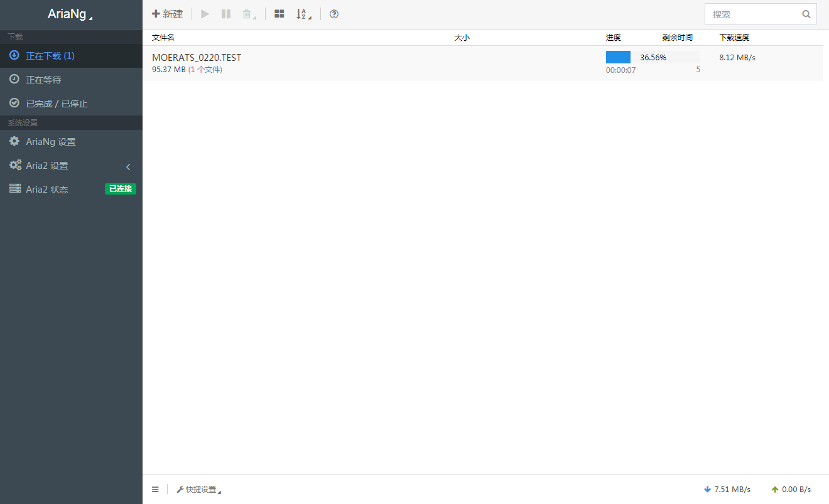Click the 36.56% progress bar
This screenshot has width=829, height=504.
click(x=653, y=57)
